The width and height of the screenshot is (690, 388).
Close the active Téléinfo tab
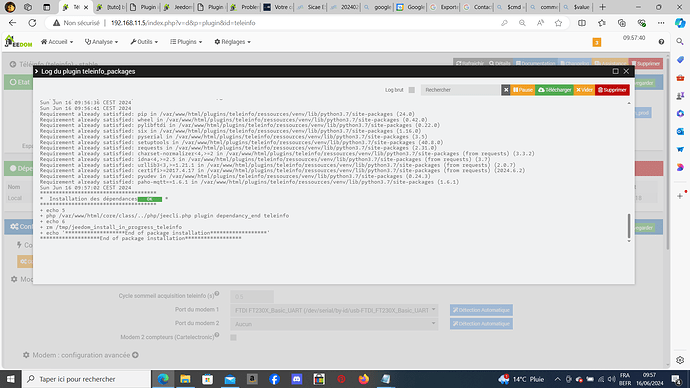86,7
